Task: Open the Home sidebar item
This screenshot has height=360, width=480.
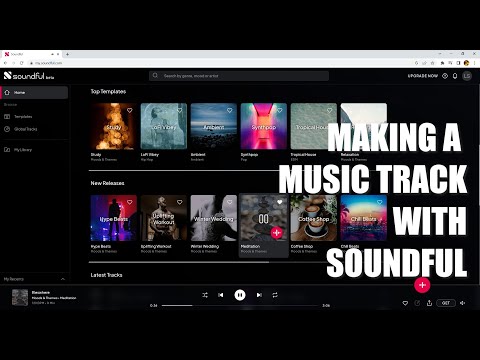Action: click(x=35, y=92)
